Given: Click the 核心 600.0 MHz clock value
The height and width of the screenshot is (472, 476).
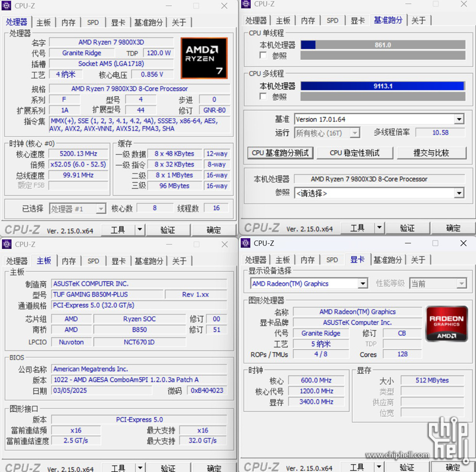Looking at the screenshot, I should [x=316, y=380].
